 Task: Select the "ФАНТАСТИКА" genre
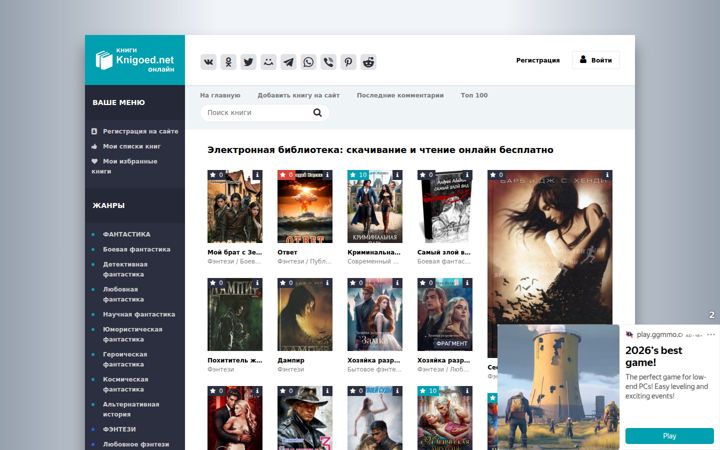[x=126, y=234]
